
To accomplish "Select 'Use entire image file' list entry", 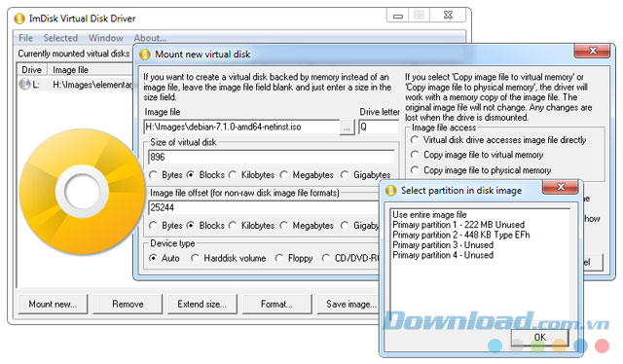I will pos(429,214).
